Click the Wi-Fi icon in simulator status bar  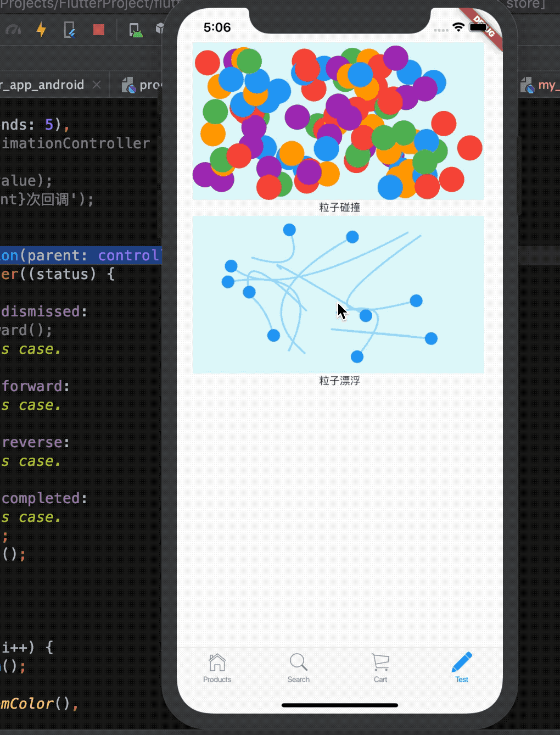point(458,27)
